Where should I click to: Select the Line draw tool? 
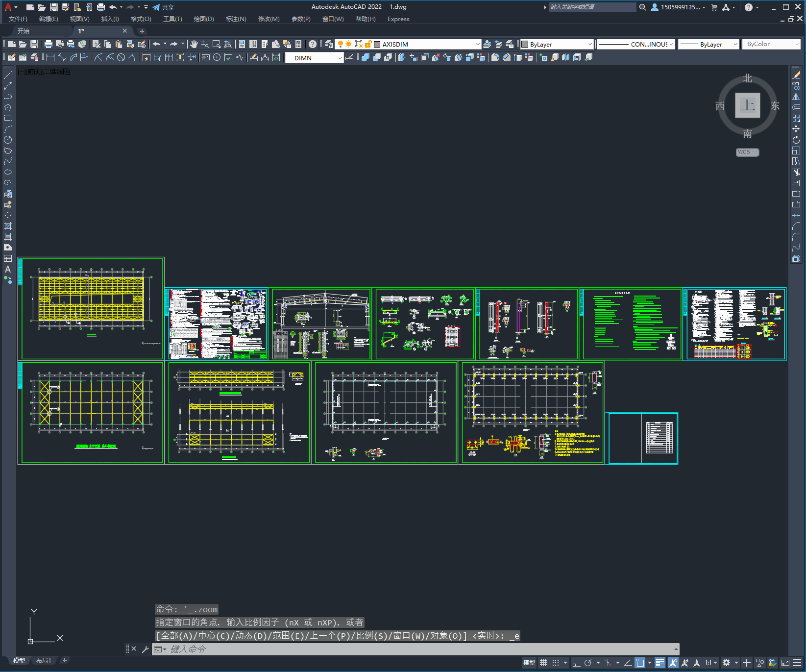[x=8, y=75]
